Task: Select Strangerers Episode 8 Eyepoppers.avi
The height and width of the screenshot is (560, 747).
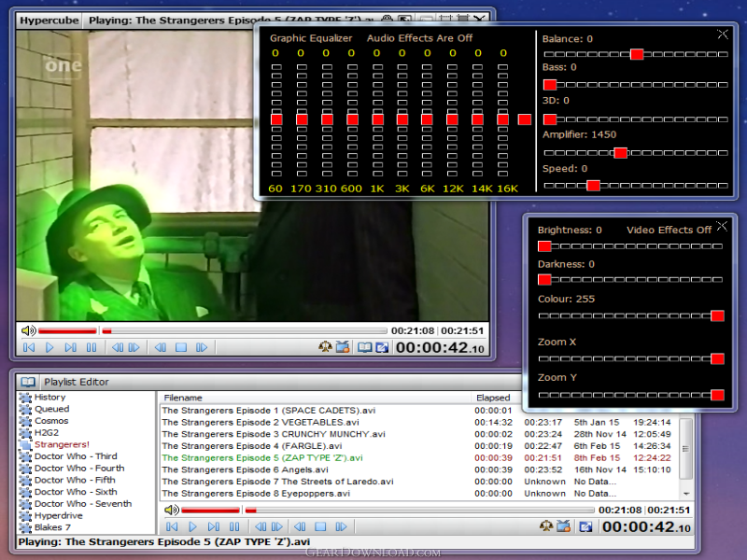Action: pyautogui.click(x=256, y=494)
